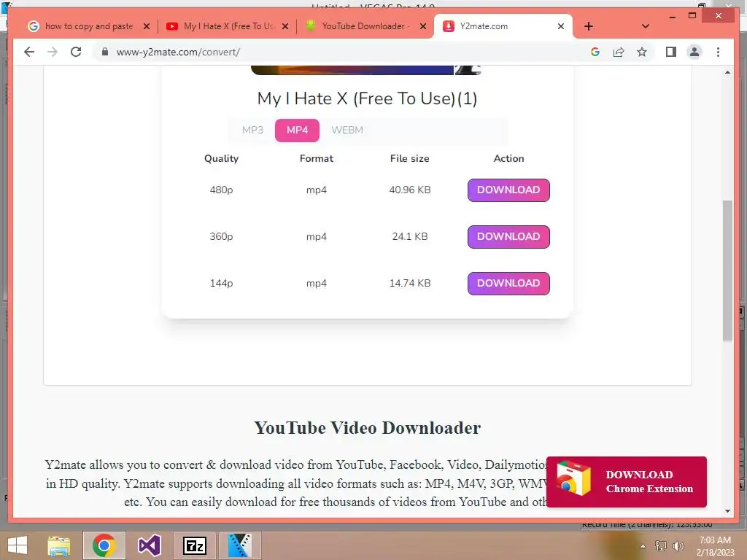The width and height of the screenshot is (747, 560).
Task: Click the padlock site info icon
Action: click(x=105, y=52)
